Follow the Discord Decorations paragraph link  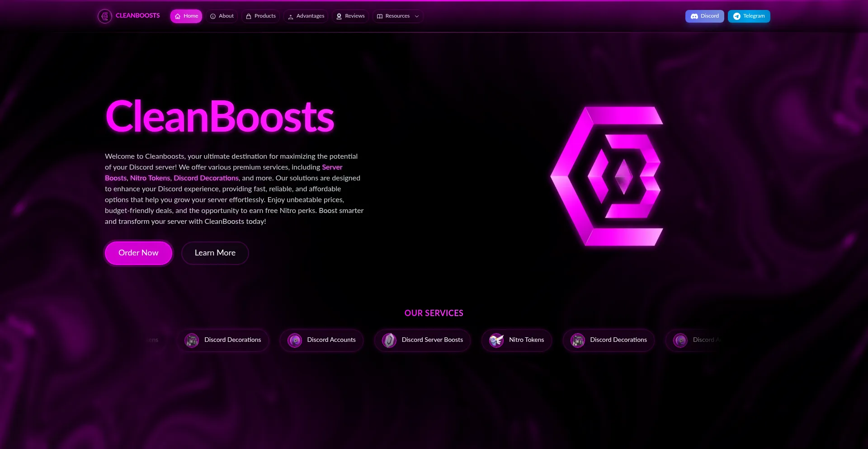(x=206, y=178)
